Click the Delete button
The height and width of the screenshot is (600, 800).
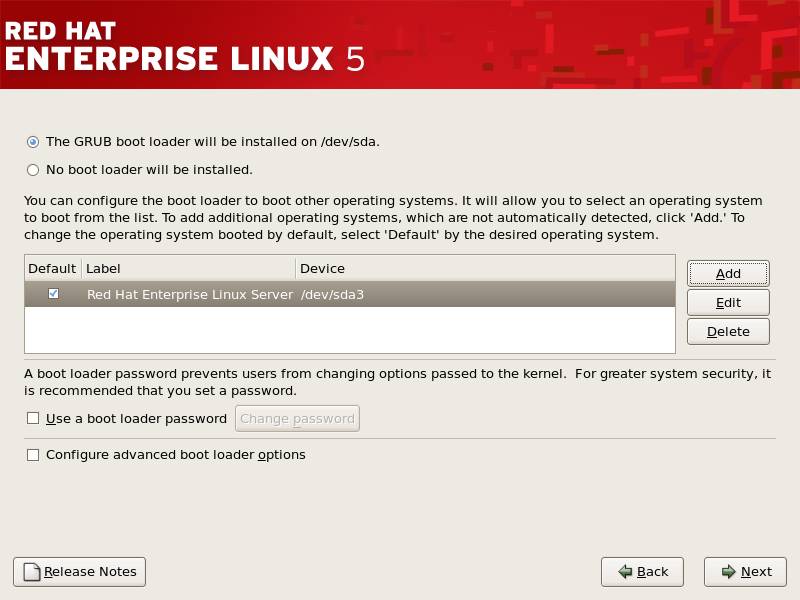pyautogui.click(x=728, y=332)
